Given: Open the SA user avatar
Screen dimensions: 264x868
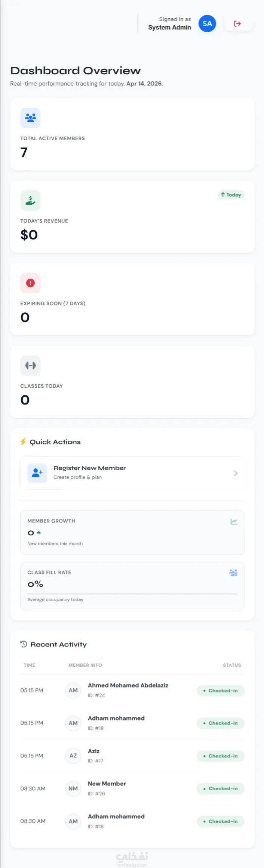Looking at the screenshot, I should coord(207,24).
